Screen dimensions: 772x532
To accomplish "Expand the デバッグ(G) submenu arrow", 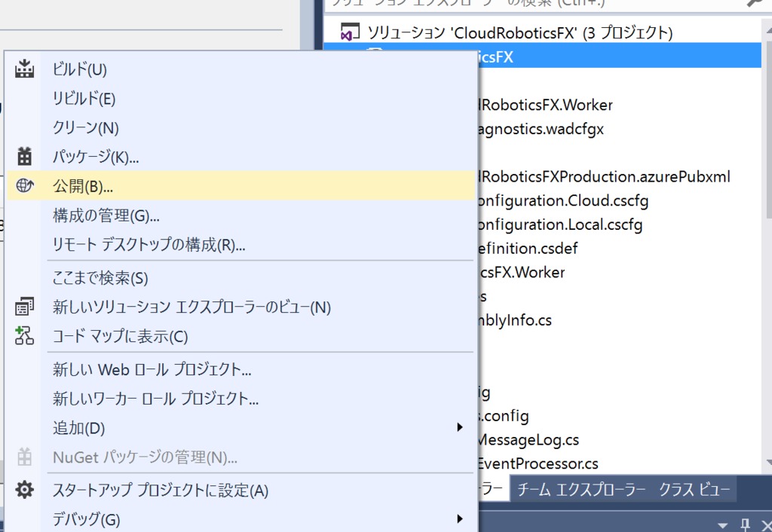I will point(459,518).
